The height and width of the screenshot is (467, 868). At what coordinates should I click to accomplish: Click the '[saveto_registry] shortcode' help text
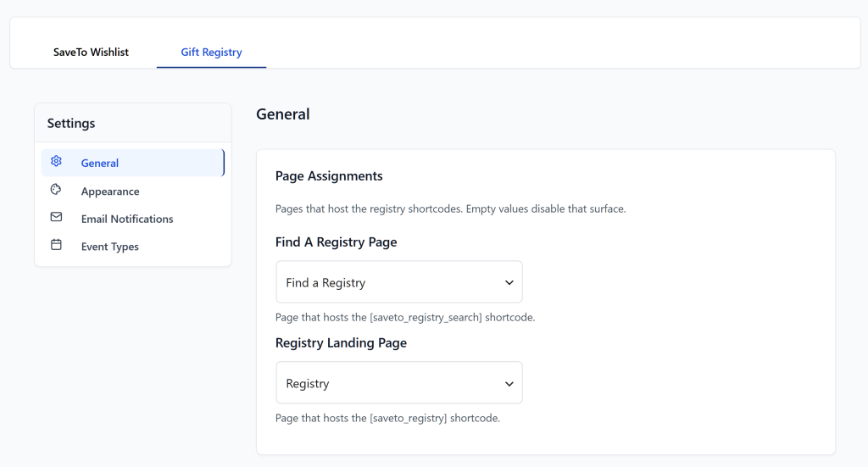click(x=387, y=419)
